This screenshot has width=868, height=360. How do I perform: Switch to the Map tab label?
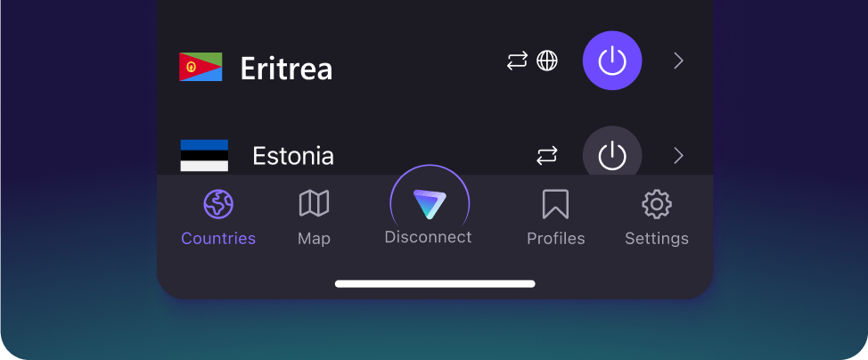314,239
